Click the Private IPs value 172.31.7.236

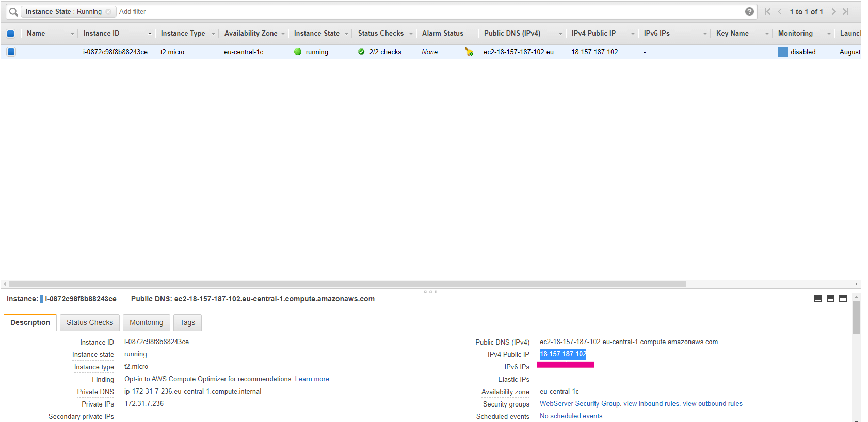144,404
